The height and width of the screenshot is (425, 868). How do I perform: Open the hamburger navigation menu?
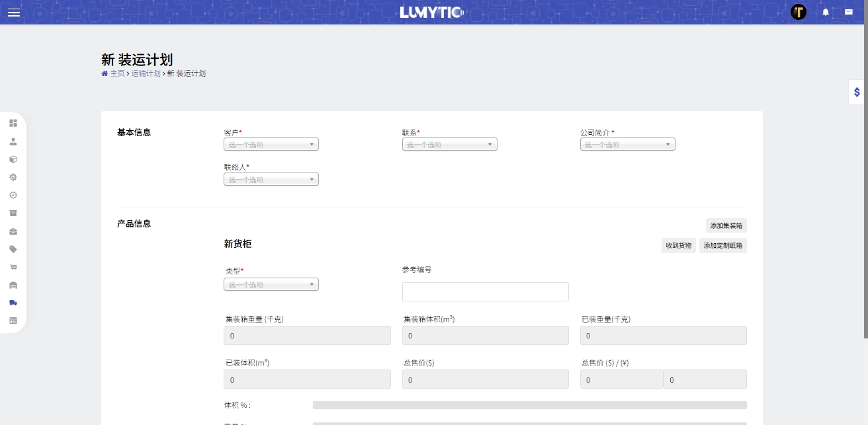[x=14, y=12]
